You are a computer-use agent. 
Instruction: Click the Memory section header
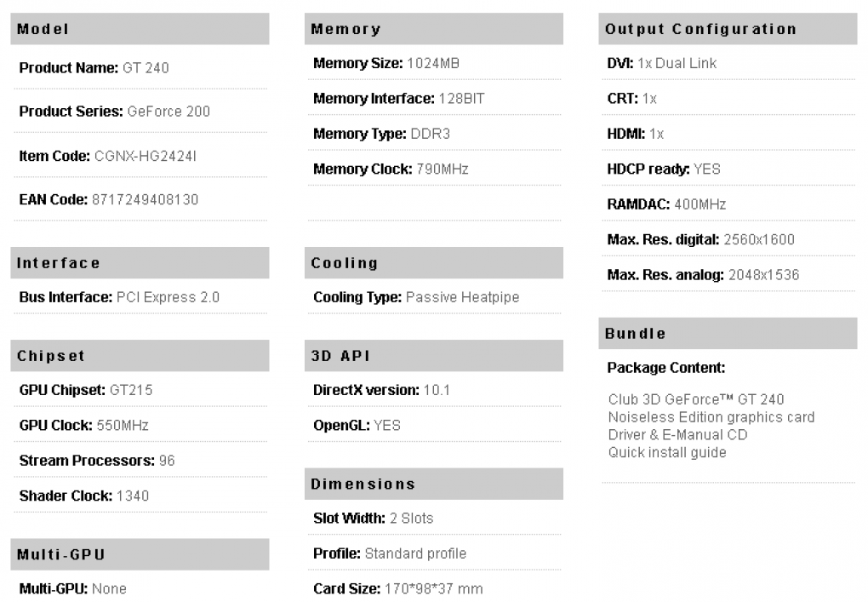[433, 29]
